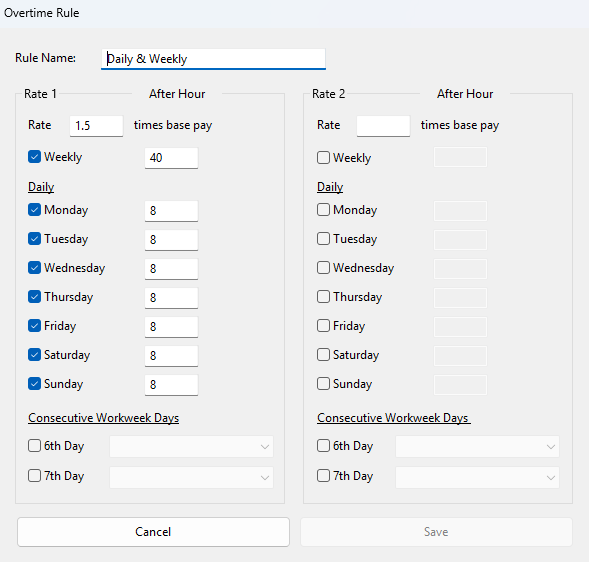Click Rate 2 Thursday hours field
The width and height of the screenshot is (589, 562).
tap(461, 298)
